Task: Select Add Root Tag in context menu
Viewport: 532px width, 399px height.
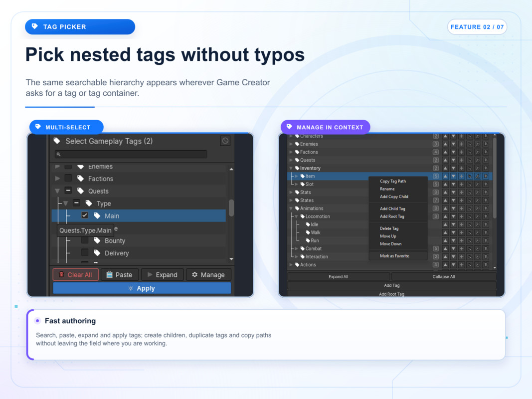Action: (392, 216)
